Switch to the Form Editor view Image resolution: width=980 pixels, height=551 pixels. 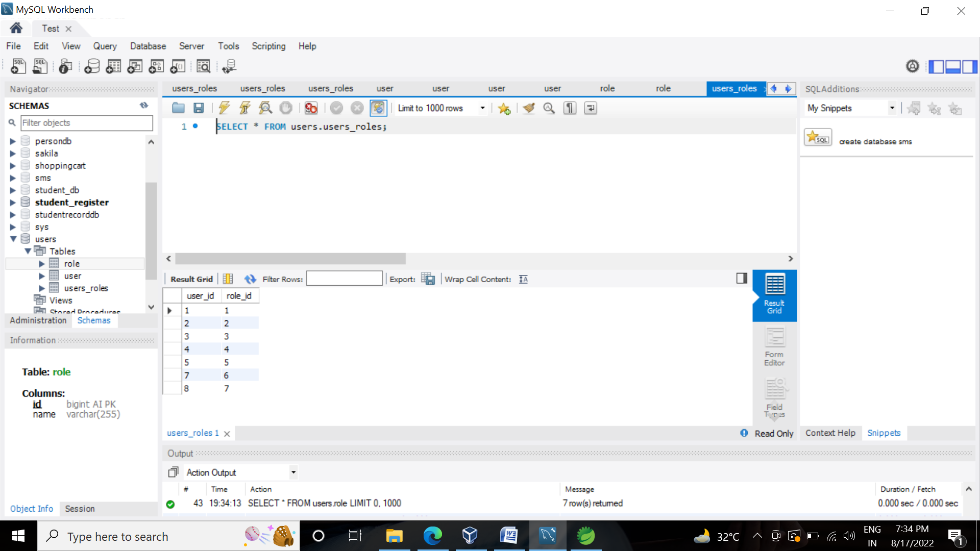click(x=774, y=347)
